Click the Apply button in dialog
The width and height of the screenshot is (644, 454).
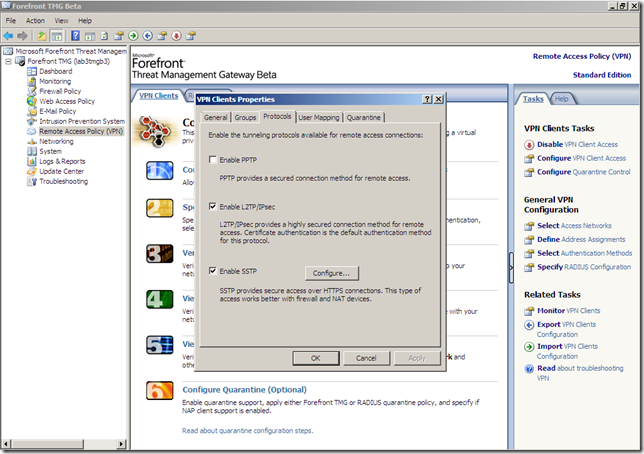417,358
